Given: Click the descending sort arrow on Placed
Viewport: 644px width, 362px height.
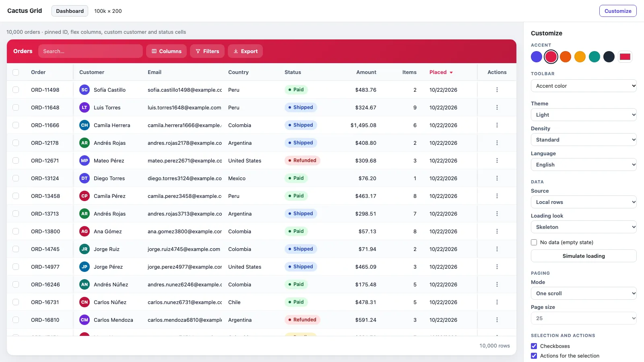Looking at the screenshot, I should tap(451, 72).
